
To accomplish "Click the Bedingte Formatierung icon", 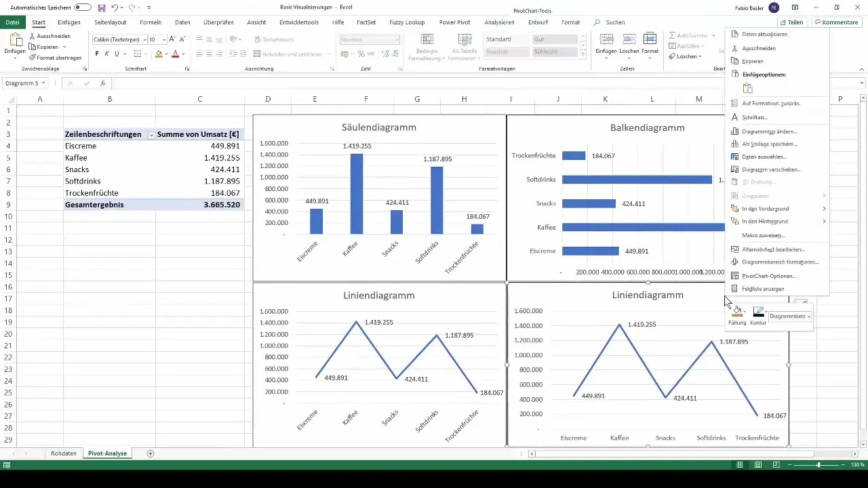I will [x=427, y=39].
